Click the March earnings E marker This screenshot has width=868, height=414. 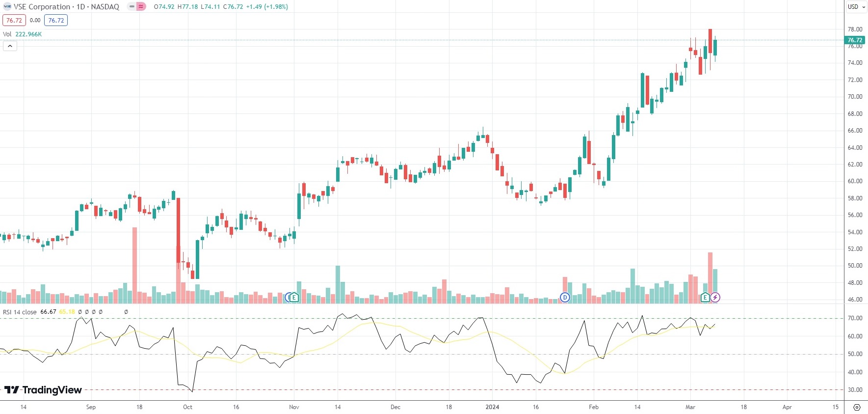[x=705, y=297]
